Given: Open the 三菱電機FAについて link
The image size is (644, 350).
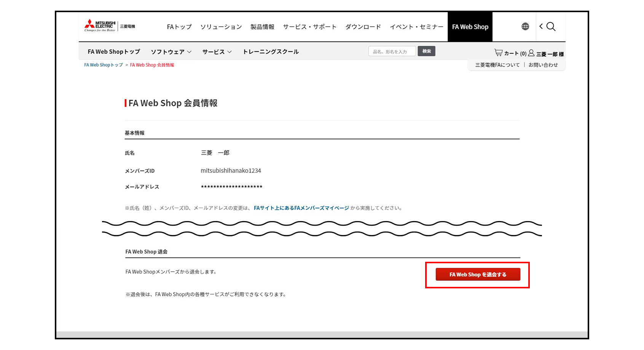Looking at the screenshot, I should (x=497, y=65).
